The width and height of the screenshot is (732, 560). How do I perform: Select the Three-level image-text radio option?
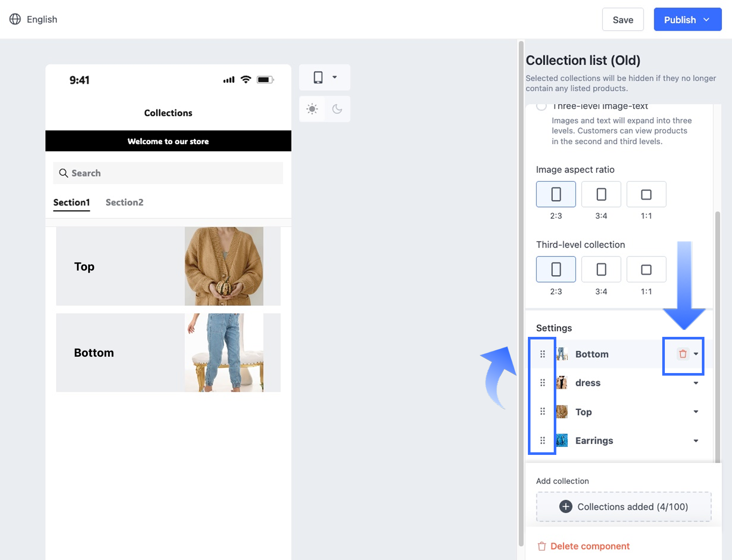541,106
